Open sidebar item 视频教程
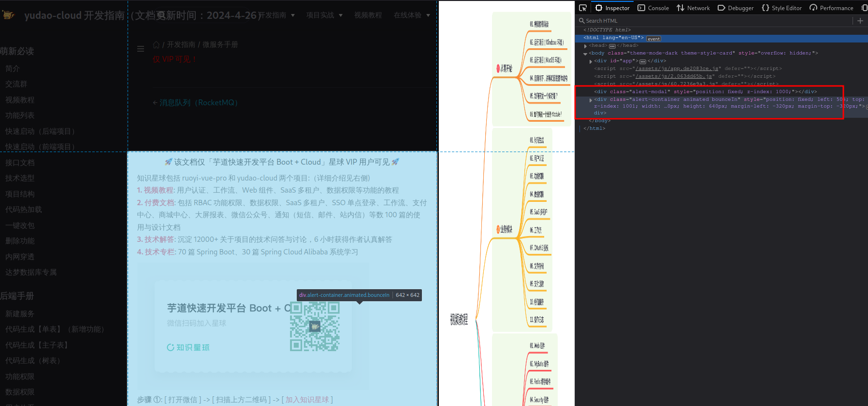This screenshot has height=406, width=868. (20, 100)
